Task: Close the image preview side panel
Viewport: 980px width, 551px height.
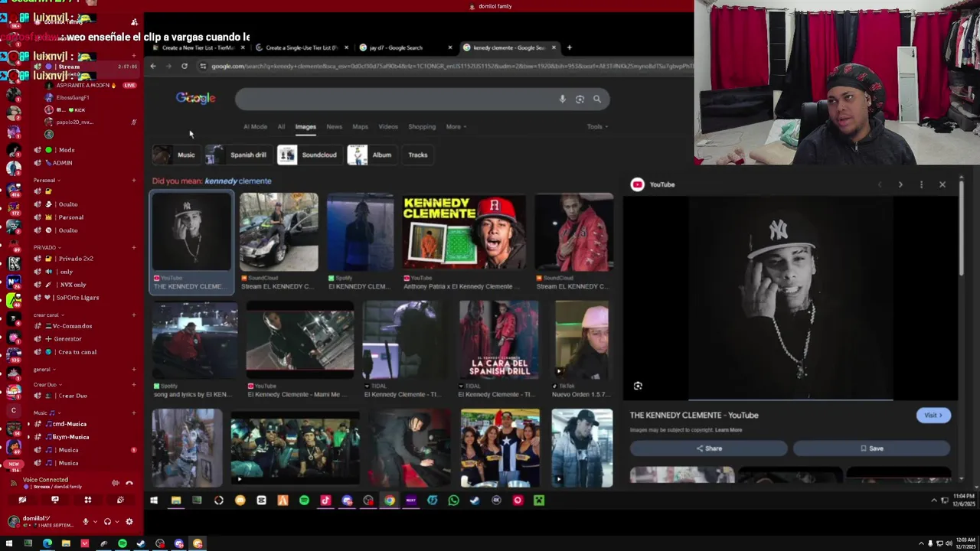Action: click(942, 184)
